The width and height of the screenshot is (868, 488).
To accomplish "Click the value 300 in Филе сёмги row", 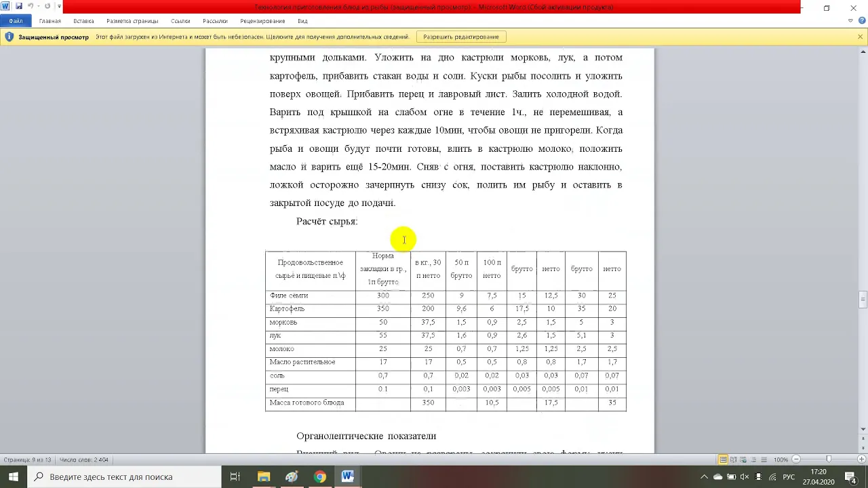I will coord(382,296).
